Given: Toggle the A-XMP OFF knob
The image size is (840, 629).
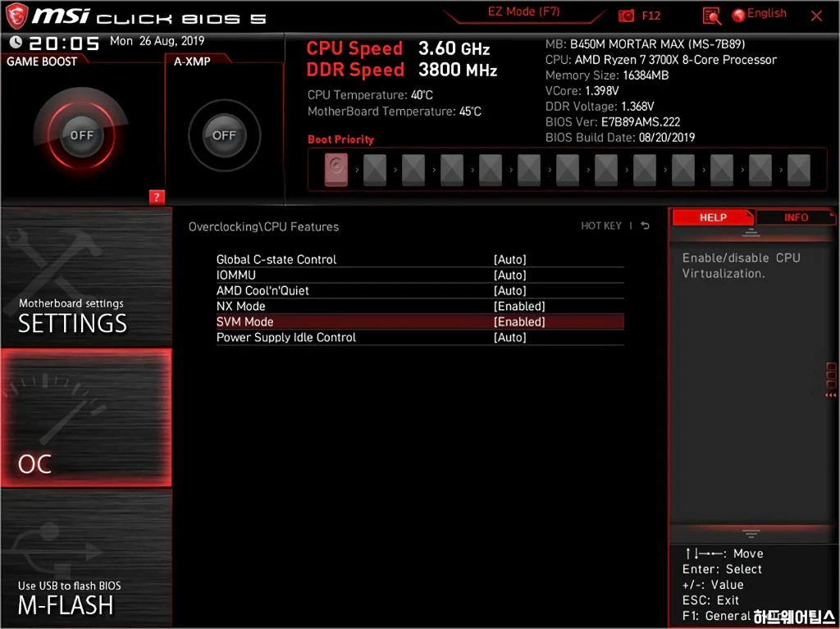Looking at the screenshot, I should tap(224, 135).
